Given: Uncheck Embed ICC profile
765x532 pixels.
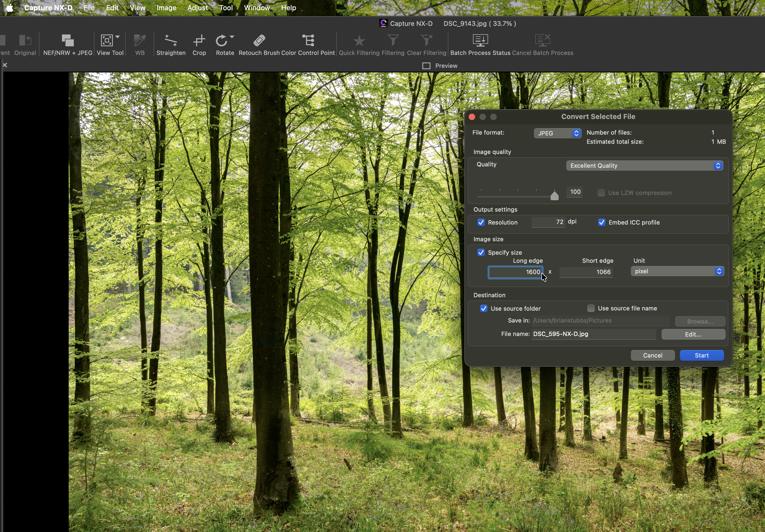Looking at the screenshot, I should pyautogui.click(x=601, y=223).
